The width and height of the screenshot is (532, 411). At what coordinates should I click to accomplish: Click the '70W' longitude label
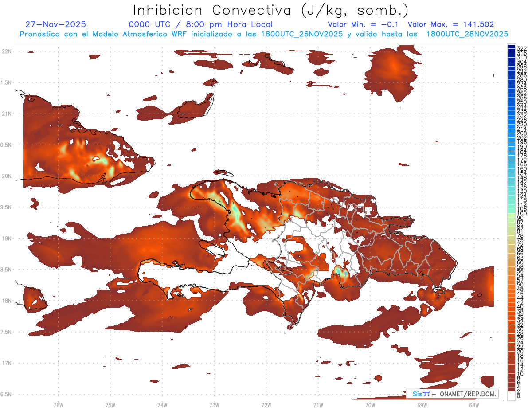(x=370, y=404)
